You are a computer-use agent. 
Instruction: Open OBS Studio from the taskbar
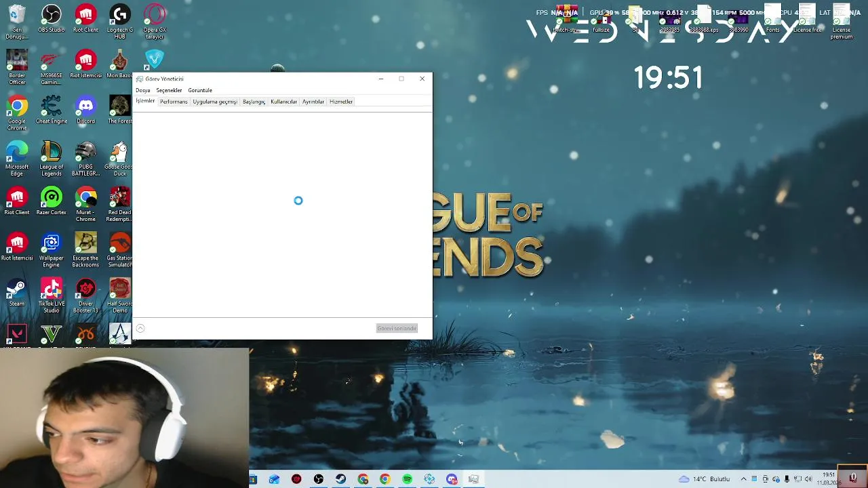[x=319, y=479]
